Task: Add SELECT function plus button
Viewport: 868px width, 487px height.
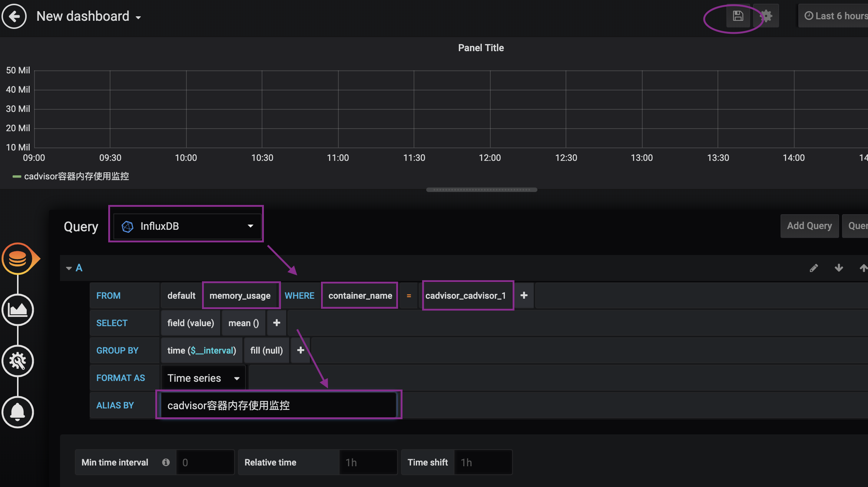Action: pyautogui.click(x=276, y=323)
